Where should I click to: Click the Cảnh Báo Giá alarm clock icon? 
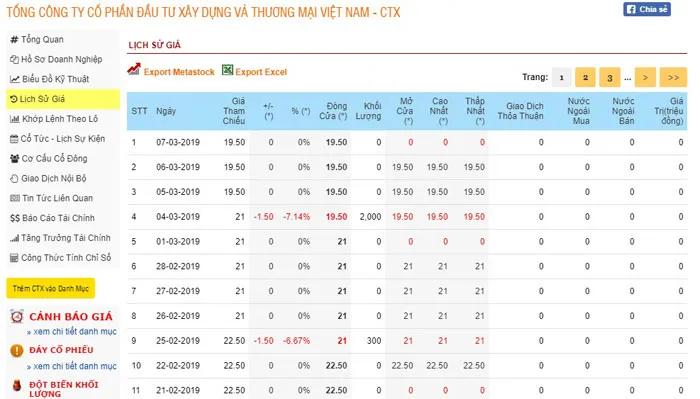pos(17,316)
